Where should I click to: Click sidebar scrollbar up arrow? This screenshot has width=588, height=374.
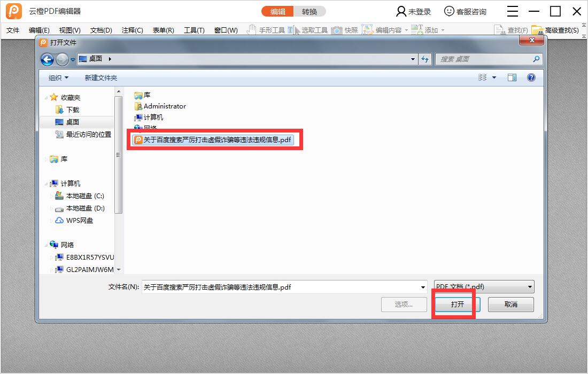[119, 92]
